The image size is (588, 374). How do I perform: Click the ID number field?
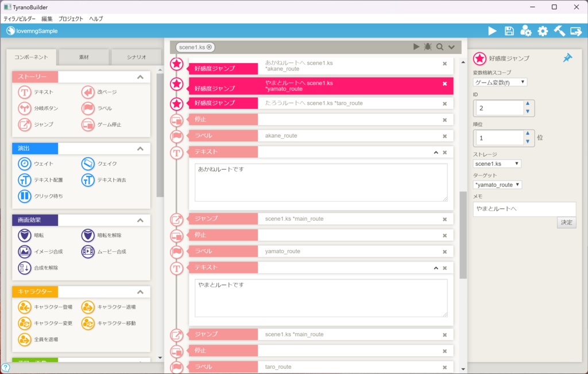pyautogui.click(x=499, y=108)
